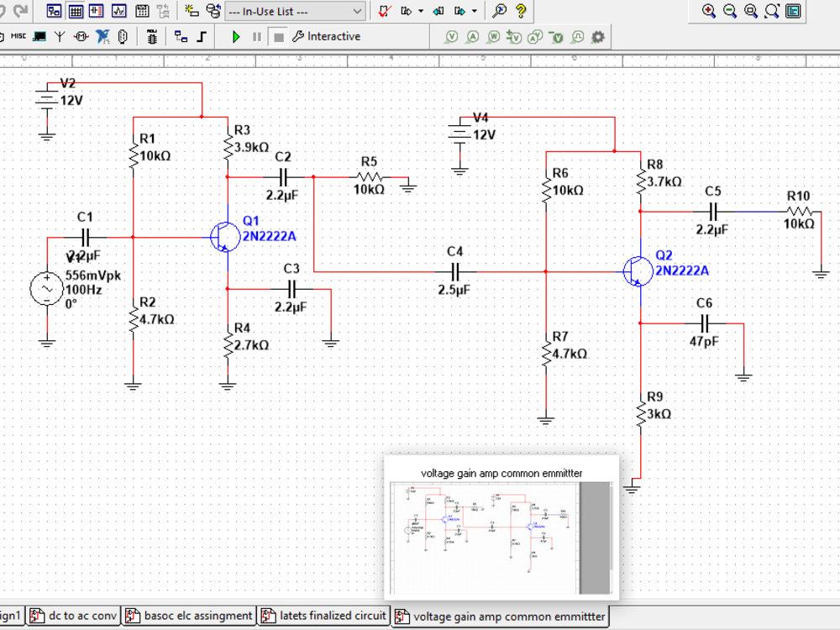The height and width of the screenshot is (630, 840).
Task: Toggle the Grapher view
Action: (x=118, y=11)
